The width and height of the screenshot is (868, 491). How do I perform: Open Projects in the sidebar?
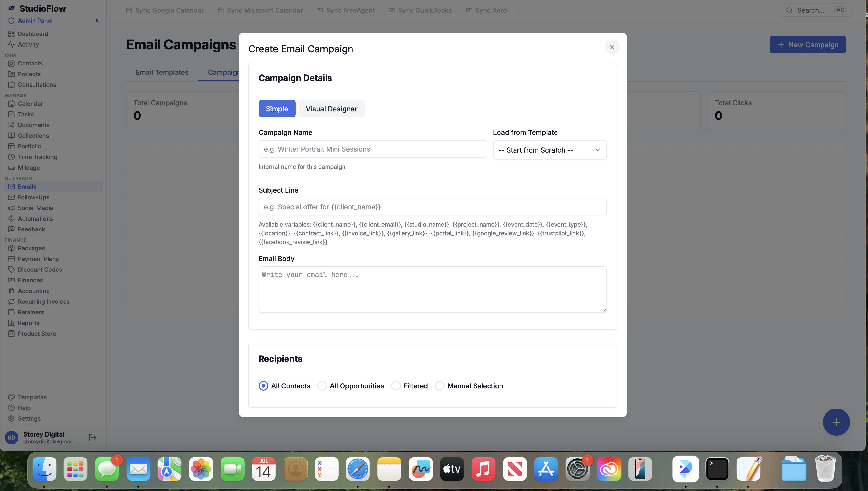coord(29,74)
